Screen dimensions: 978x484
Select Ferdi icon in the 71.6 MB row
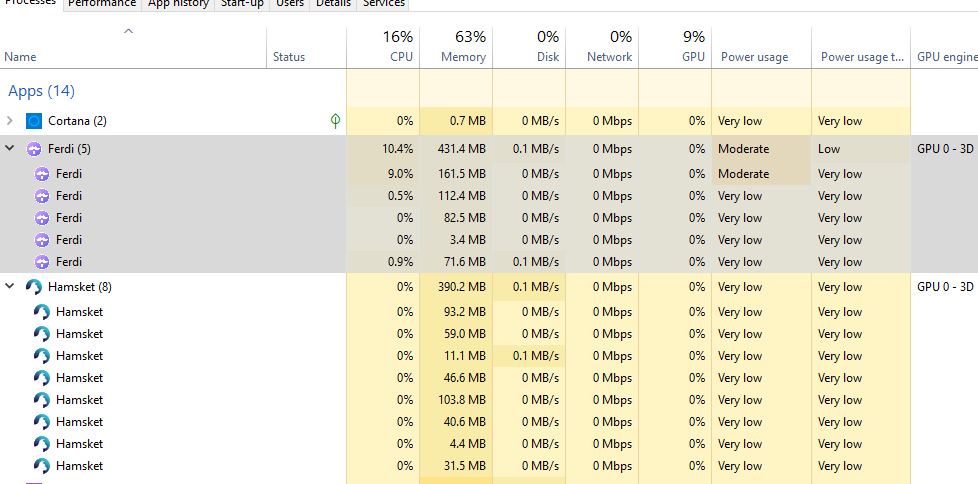[x=42, y=262]
